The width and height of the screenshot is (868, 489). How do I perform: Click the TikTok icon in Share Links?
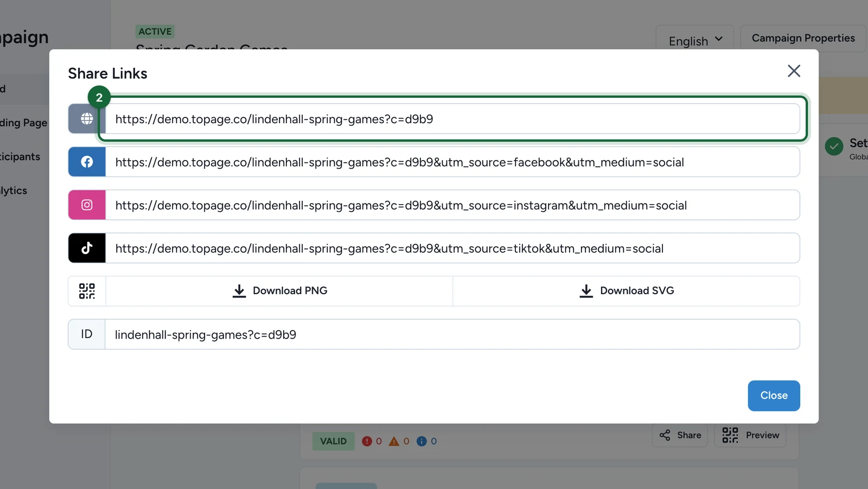click(x=87, y=248)
